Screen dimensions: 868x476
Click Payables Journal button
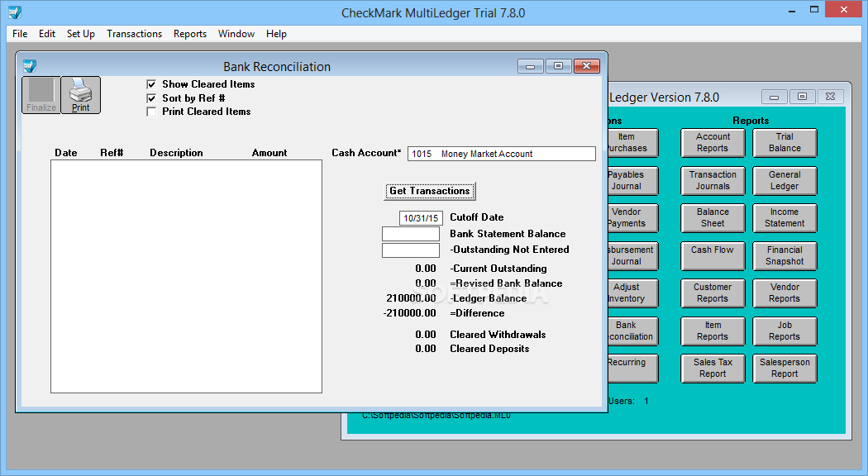(632, 180)
